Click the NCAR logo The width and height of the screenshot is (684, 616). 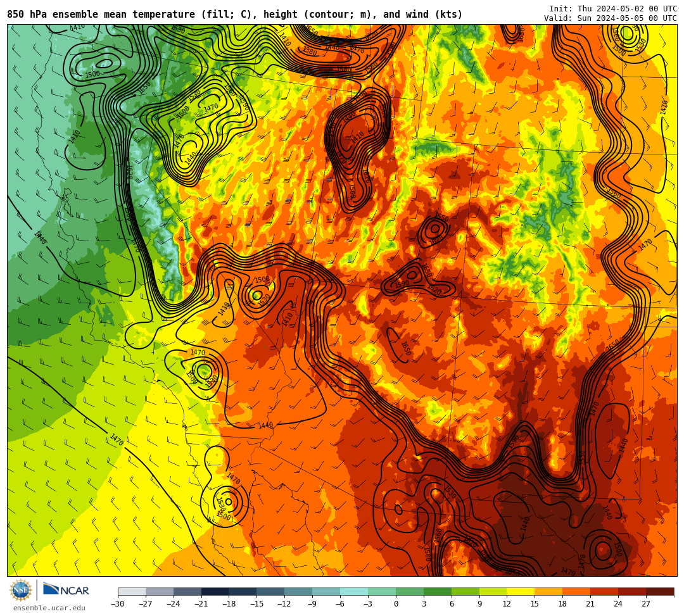click(66, 590)
